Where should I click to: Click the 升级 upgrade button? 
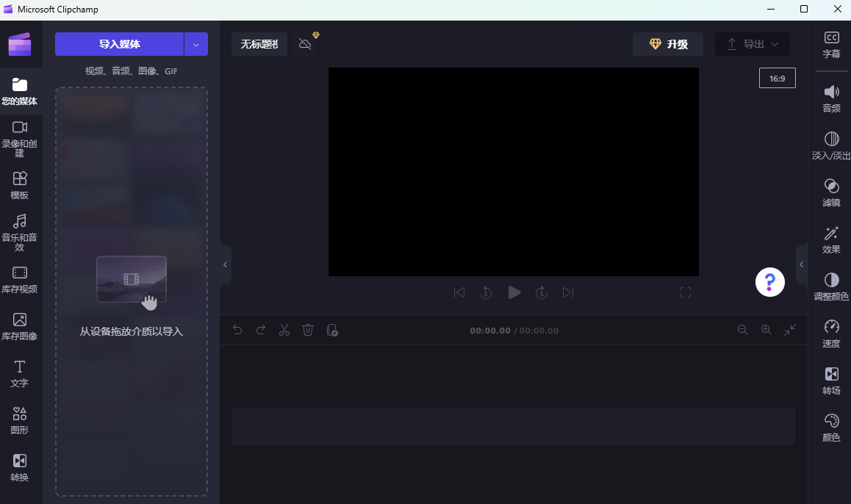click(668, 44)
